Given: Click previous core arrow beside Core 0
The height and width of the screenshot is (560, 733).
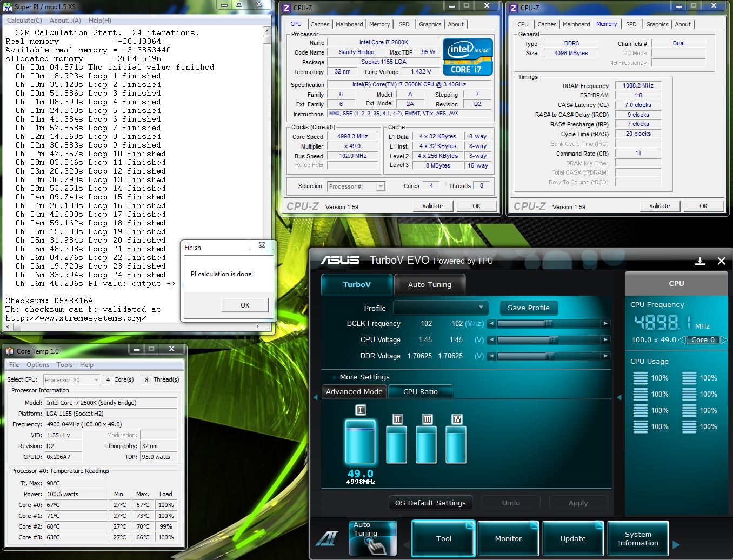Looking at the screenshot, I should [x=682, y=340].
